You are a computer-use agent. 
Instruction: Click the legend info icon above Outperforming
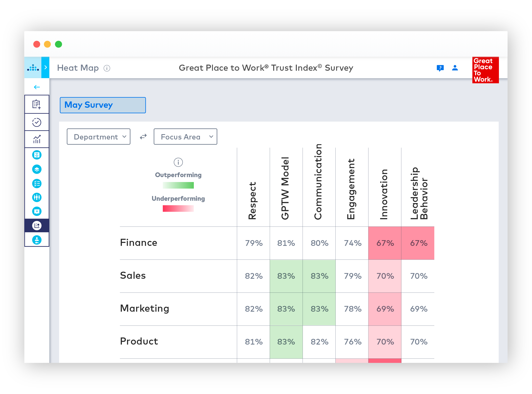(x=178, y=162)
